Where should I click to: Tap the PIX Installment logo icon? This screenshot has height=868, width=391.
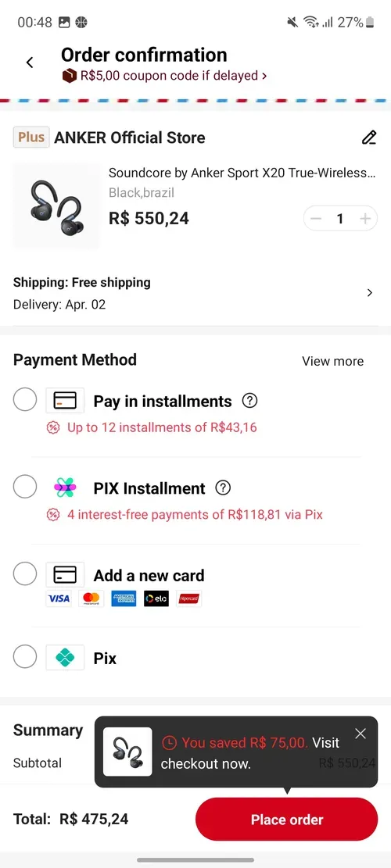(x=65, y=488)
